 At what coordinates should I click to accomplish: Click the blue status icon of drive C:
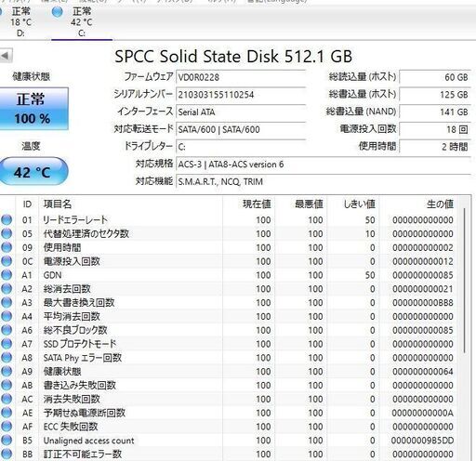click(58, 12)
